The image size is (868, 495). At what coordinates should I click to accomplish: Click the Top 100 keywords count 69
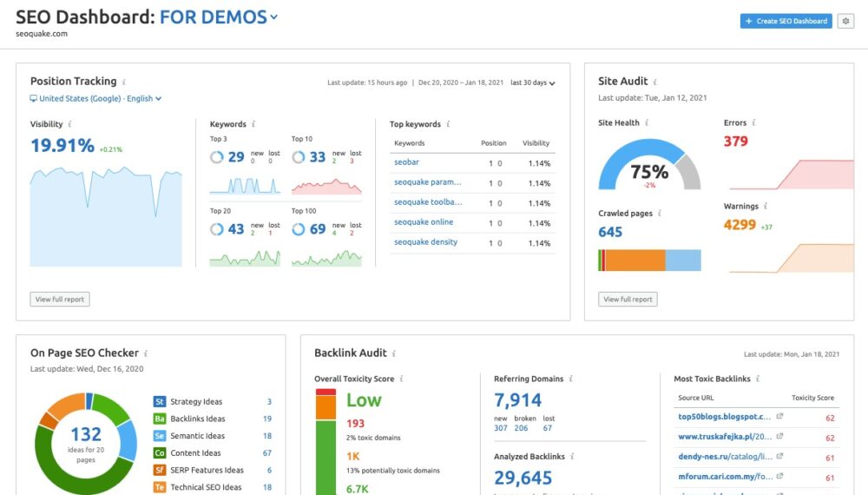(x=317, y=229)
